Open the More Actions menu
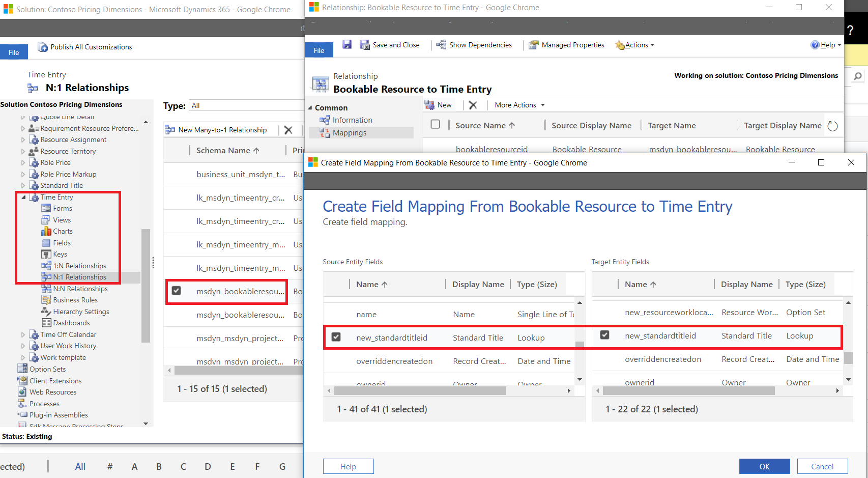This screenshot has height=478, width=868. point(516,105)
